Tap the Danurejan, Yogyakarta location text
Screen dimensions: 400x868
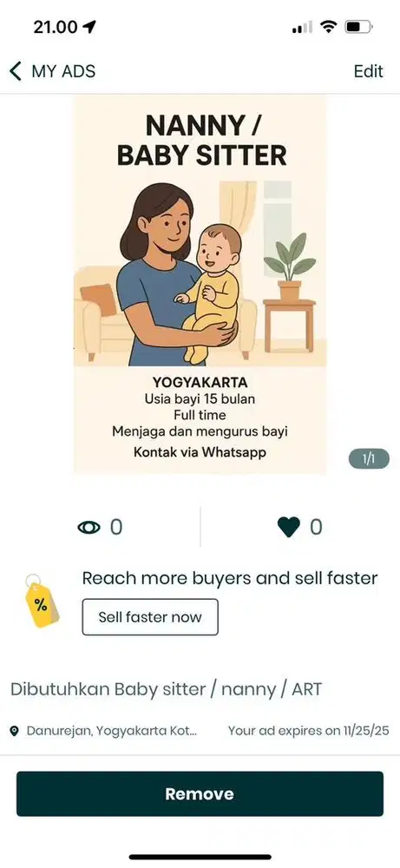click(x=112, y=731)
